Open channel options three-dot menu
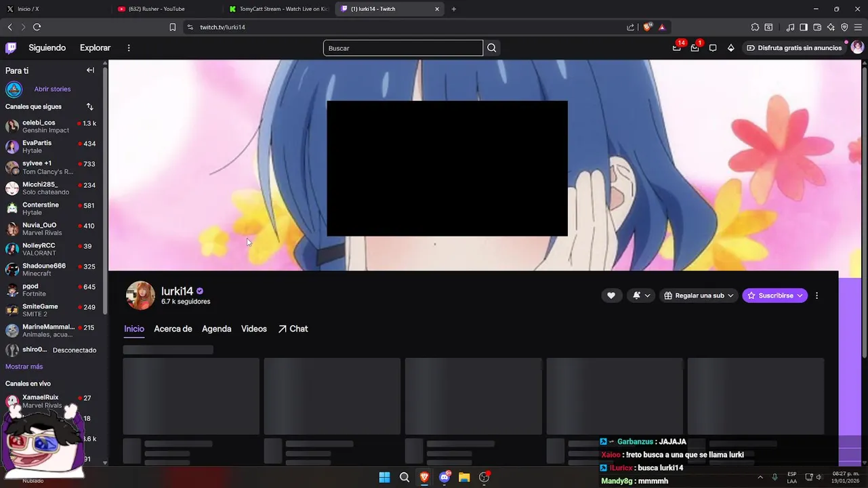Image resolution: width=868 pixels, height=488 pixels. [x=817, y=296]
